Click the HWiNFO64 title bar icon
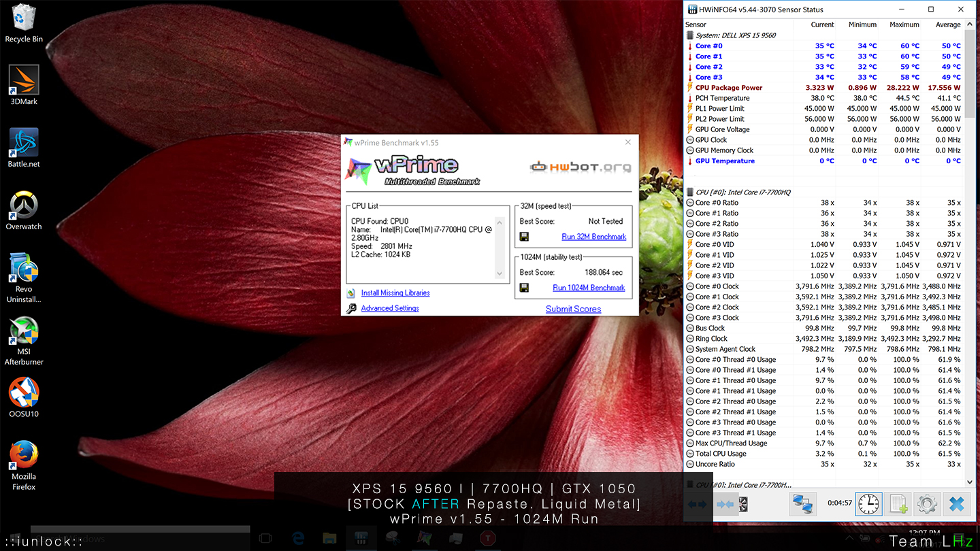 coord(692,10)
